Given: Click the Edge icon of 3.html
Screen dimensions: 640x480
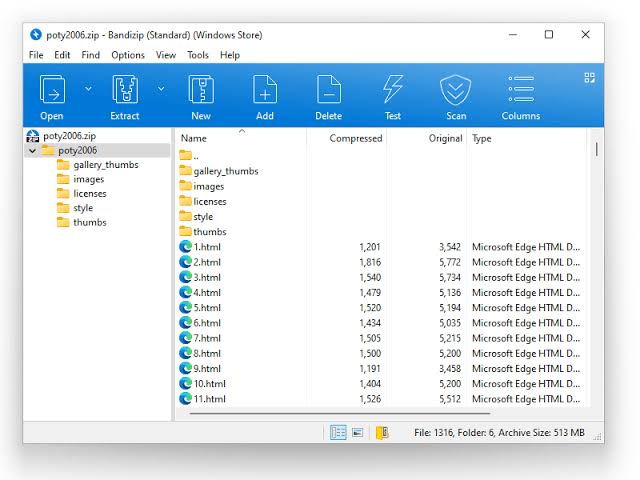Looking at the screenshot, I should point(185,277).
